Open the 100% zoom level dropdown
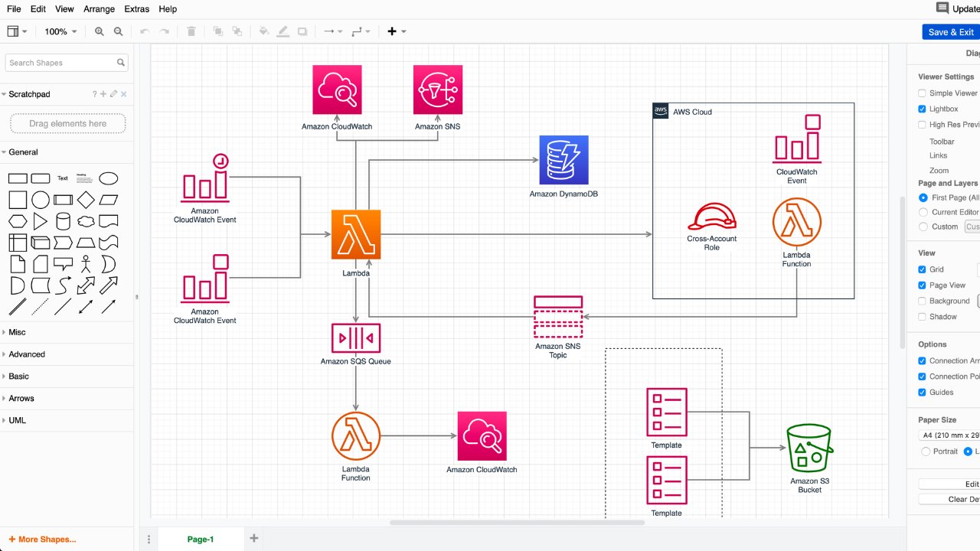This screenshot has height=551, width=980. pyautogui.click(x=61, y=31)
